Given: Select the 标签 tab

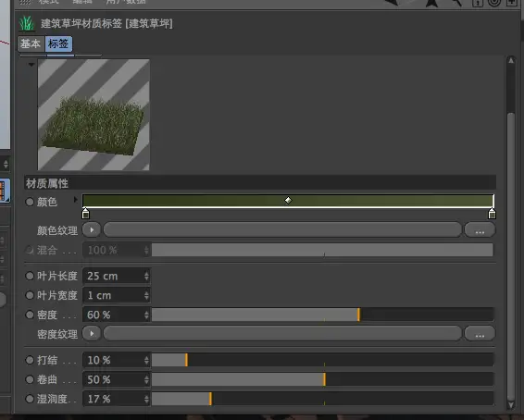Looking at the screenshot, I should 58,43.
